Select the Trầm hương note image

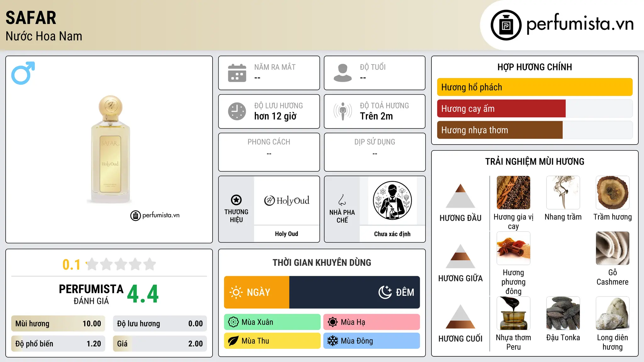(x=613, y=193)
